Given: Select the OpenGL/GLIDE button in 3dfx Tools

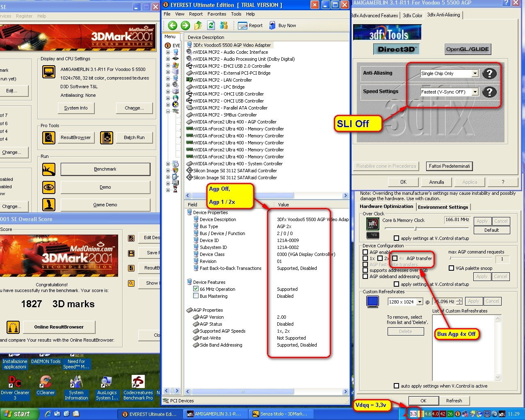Looking at the screenshot, I should (x=468, y=49).
